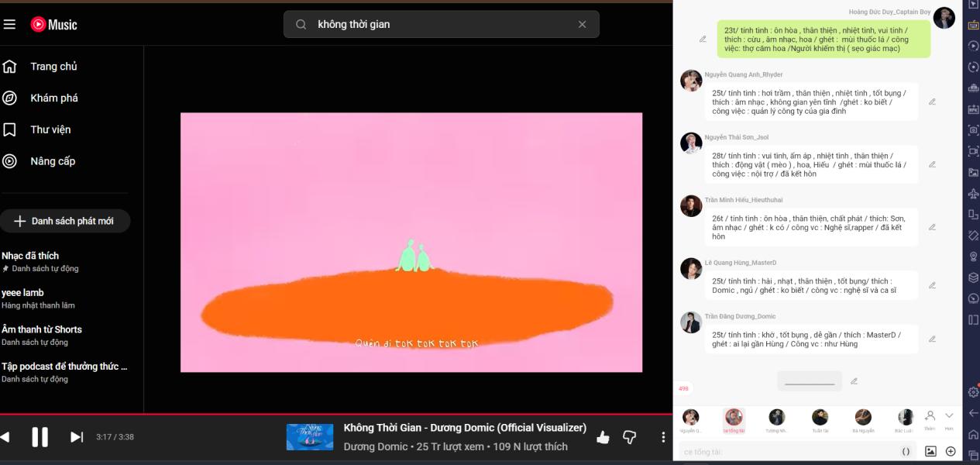
Task: Insert parentheses with the ( ) button
Action: pyautogui.click(x=906, y=451)
